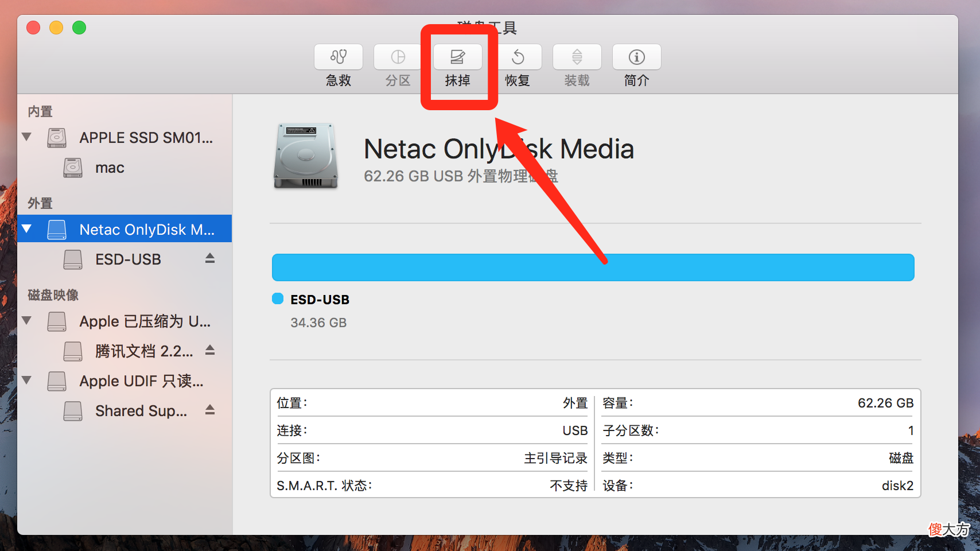Click the ESD-USB volume icon in sidebar
The height and width of the screenshot is (551, 980).
coord(73,259)
